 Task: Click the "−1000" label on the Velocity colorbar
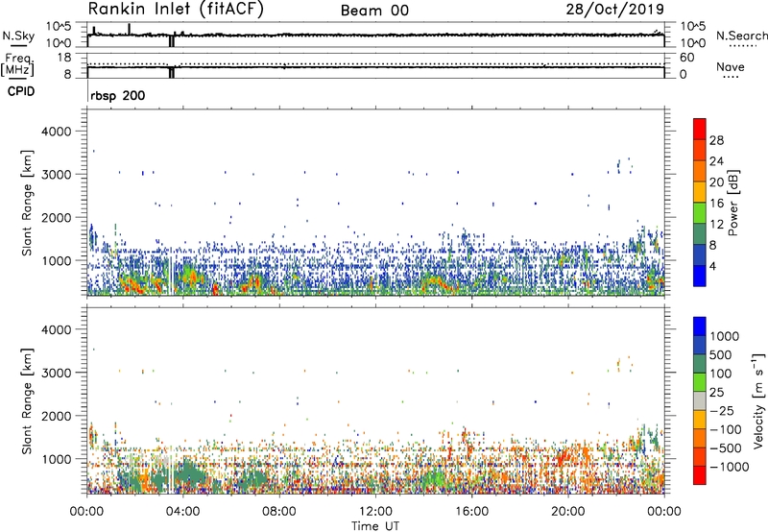[729, 467]
